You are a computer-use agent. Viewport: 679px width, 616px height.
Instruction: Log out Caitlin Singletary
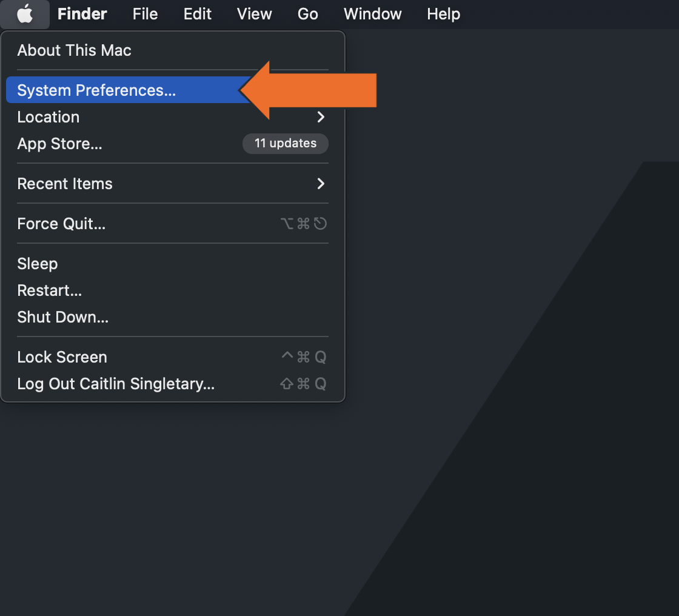tap(115, 384)
